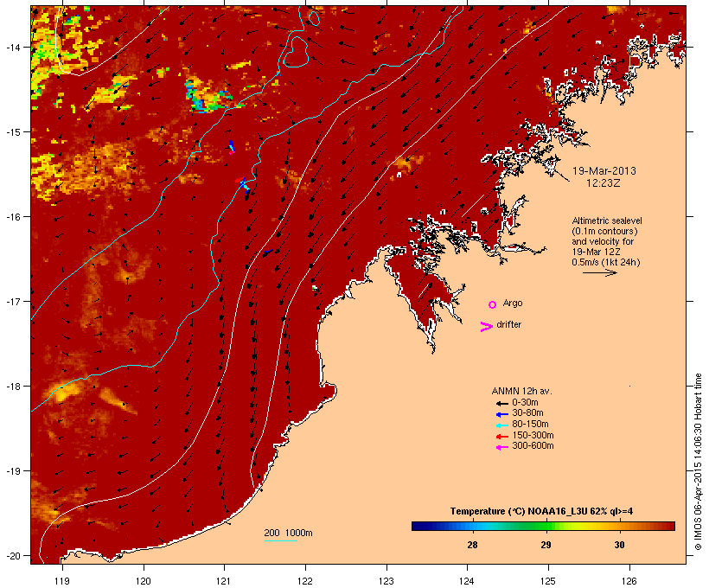709x588 pixels.
Task: Click the 126 longitude axis label
Action: pos(629,581)
